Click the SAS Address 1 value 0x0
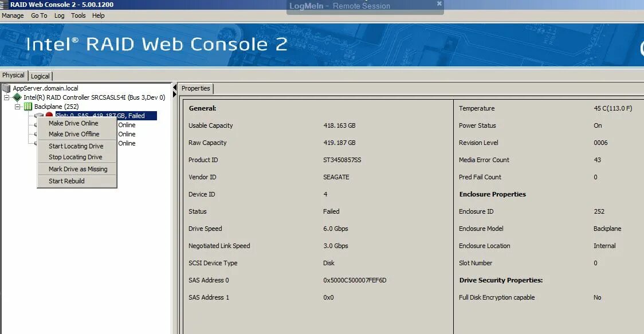 (328, 297)
